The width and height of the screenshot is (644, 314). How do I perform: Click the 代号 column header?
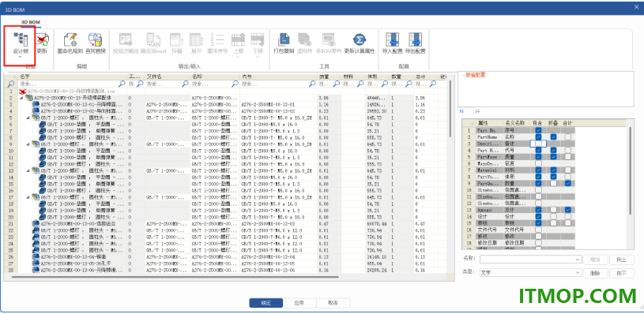tap(278, 77)
